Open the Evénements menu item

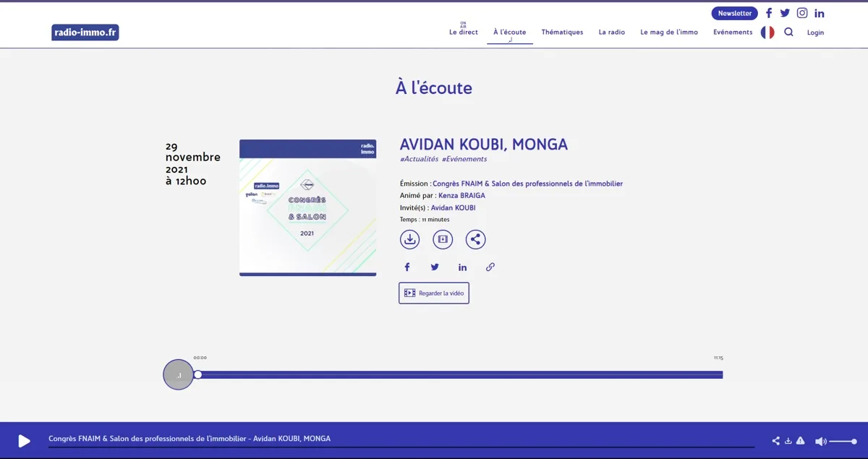point(733,33)
